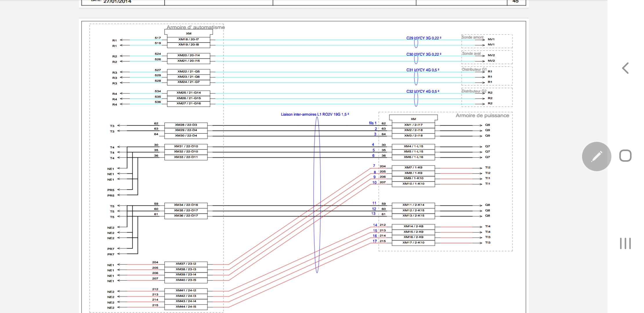Click the 'Armoire de puissance' title
Viewport: 644px width, 313px height.
[482, 115]
